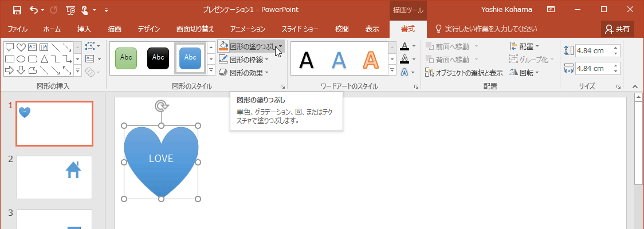Click the shape fill paint bucket icon
Screen dimensions: 644x229
[x=223, y=46]
